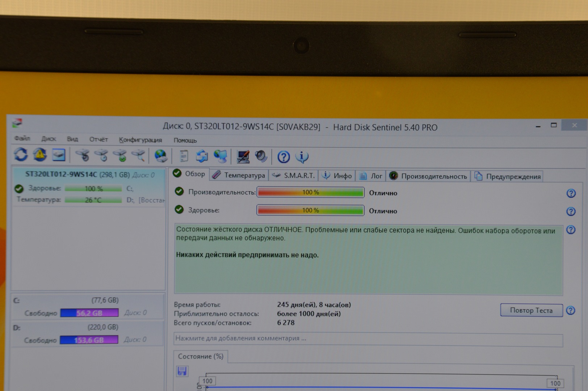Click help icon beside Повтор Теста button
This screenshot has height=391, width=588.
pos(571,310)
